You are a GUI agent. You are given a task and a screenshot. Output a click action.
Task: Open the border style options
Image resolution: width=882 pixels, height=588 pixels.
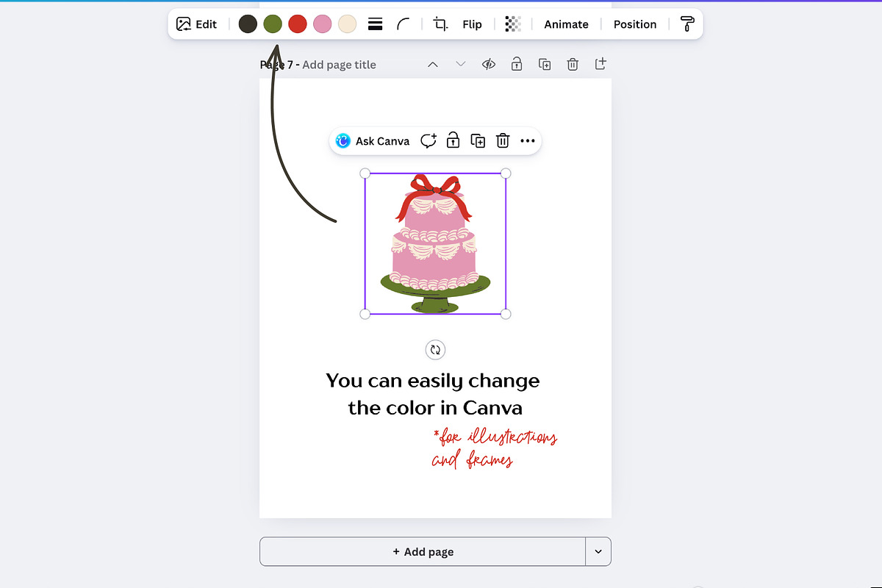point(375,24)
